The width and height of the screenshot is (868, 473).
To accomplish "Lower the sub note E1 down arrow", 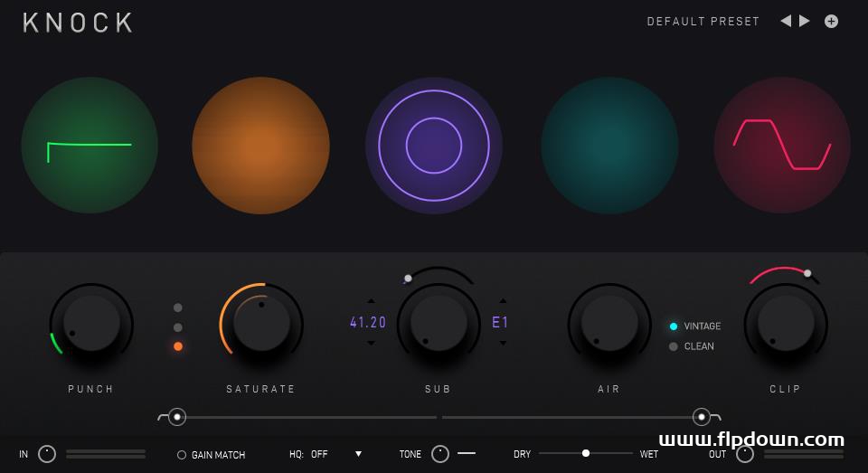I will [503, 344].
